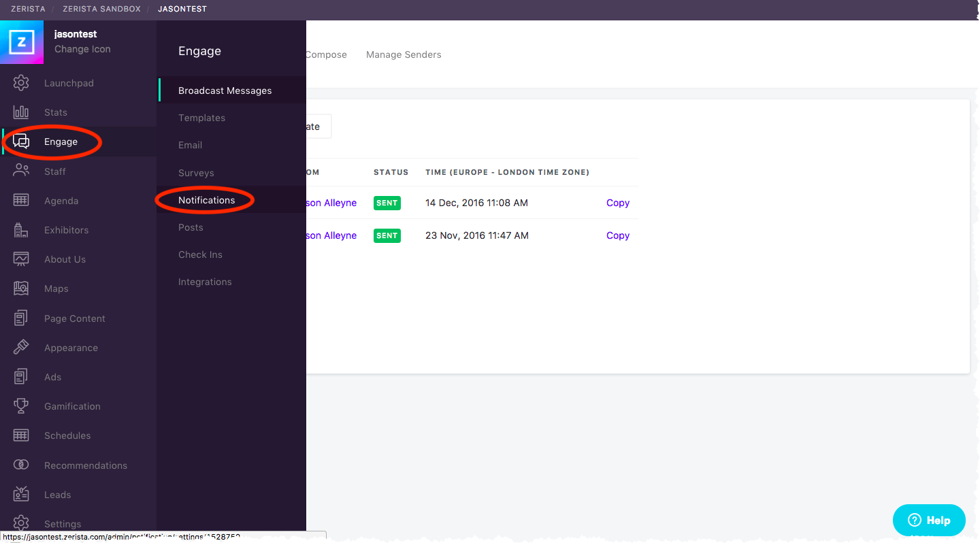Open Page Content in the sidebar
Image resolution: width=980 pixels, height=543 pixels.
coord(75,318)
